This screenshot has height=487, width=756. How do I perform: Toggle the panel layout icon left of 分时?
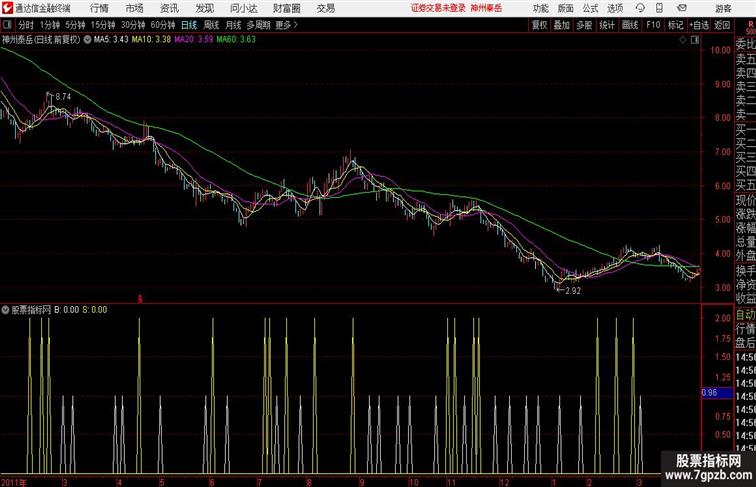[x=7, y=25]
